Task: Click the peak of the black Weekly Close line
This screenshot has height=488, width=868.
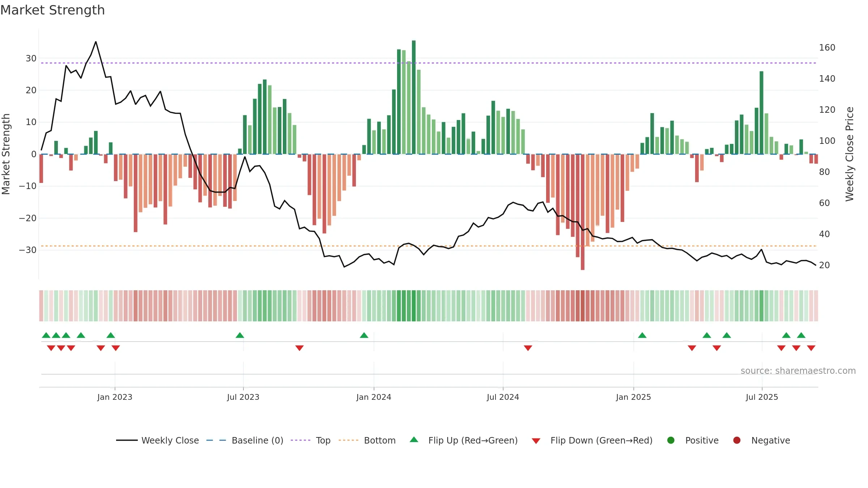Action: (x=96, y=42)
